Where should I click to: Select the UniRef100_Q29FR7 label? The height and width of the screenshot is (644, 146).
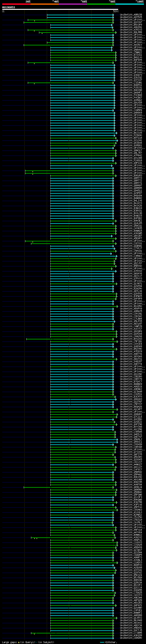click(131, 193)
